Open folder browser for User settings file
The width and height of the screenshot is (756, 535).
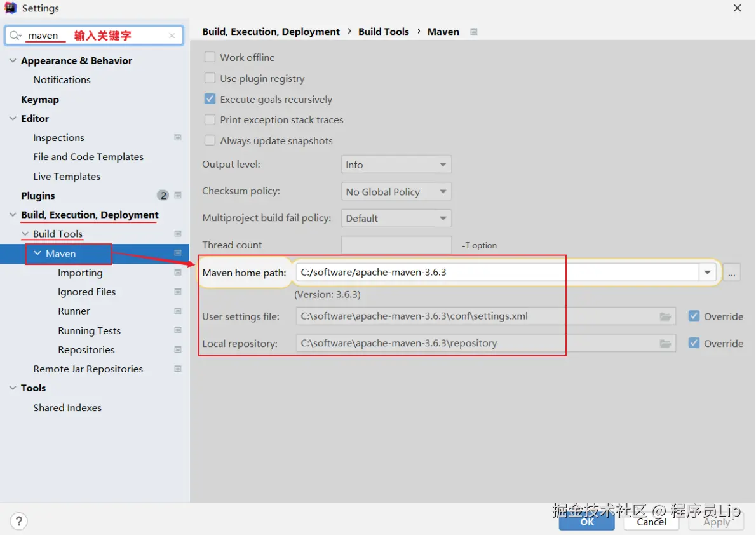pyautogui.click(x=665, y=316)
